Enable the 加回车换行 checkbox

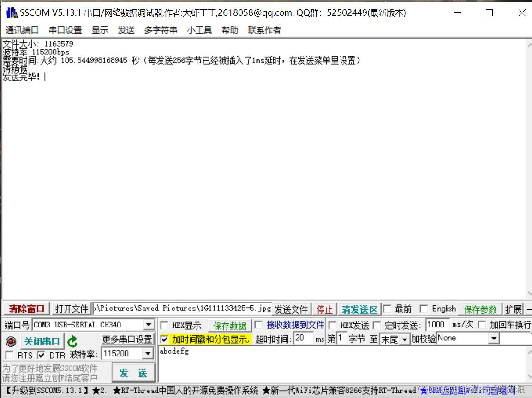pyautogui.click(x=482, y=325)
